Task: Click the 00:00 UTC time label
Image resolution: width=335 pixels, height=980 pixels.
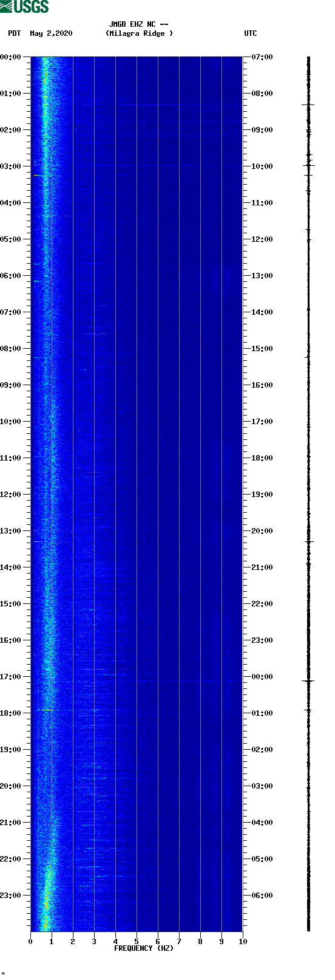Action: point(262,677)
